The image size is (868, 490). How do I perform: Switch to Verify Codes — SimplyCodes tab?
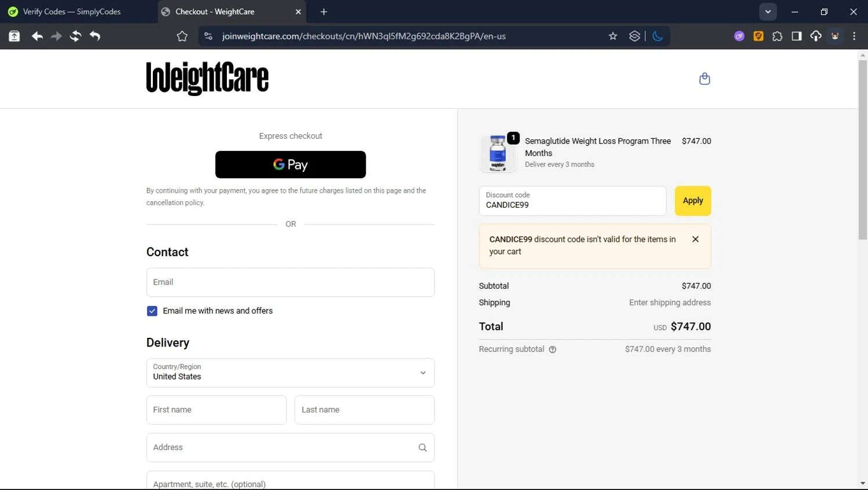79,12
